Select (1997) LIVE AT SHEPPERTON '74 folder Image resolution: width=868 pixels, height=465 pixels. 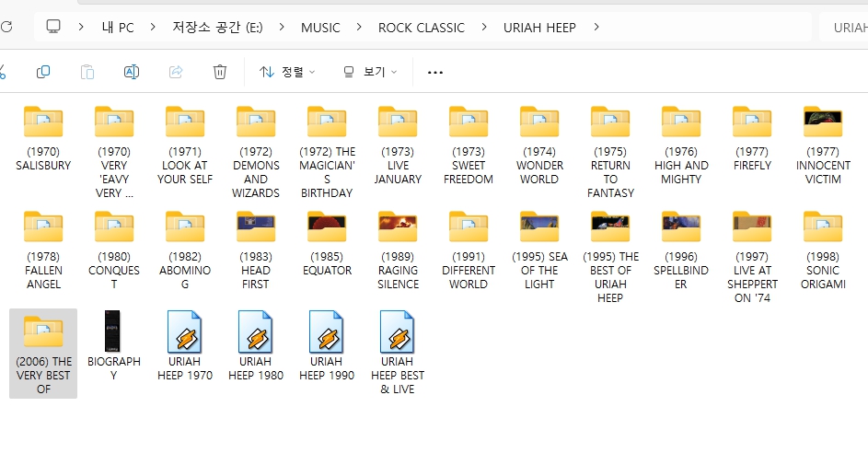[752, 258]
